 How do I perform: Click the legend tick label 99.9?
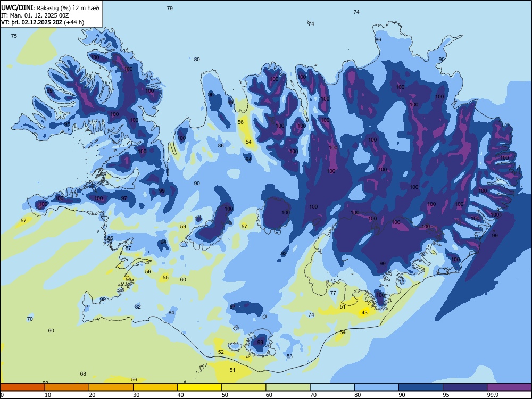coord(493,395)
